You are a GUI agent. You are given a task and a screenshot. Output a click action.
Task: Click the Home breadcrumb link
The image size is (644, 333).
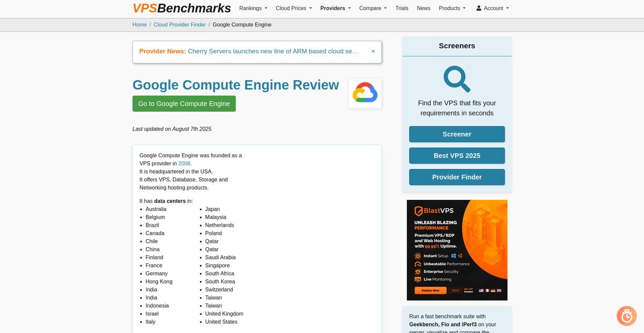(140, 25)
